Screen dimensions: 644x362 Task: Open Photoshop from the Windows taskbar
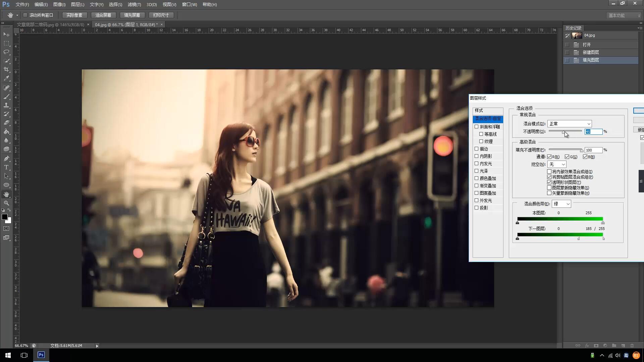tap(41, 355)
